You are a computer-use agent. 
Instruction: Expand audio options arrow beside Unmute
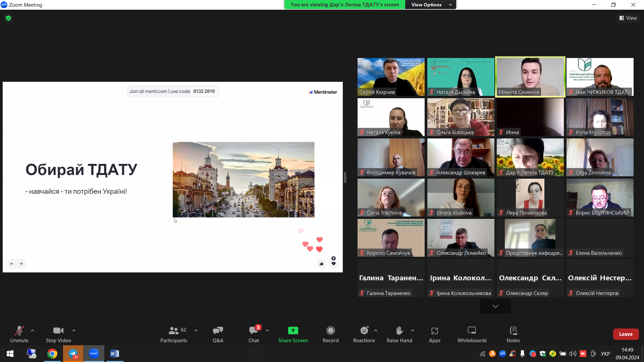point(33,330)
